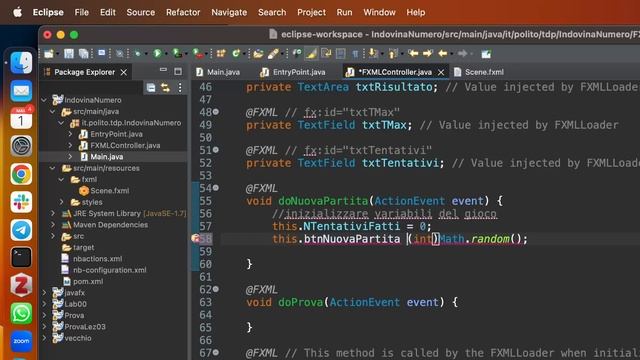Collapse the src/main/java source folder
Screen dimensions: 640x360
click(53, 111)
